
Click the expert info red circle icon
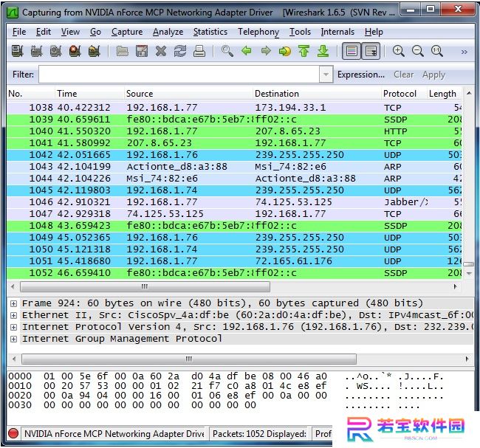pos(13,433)
